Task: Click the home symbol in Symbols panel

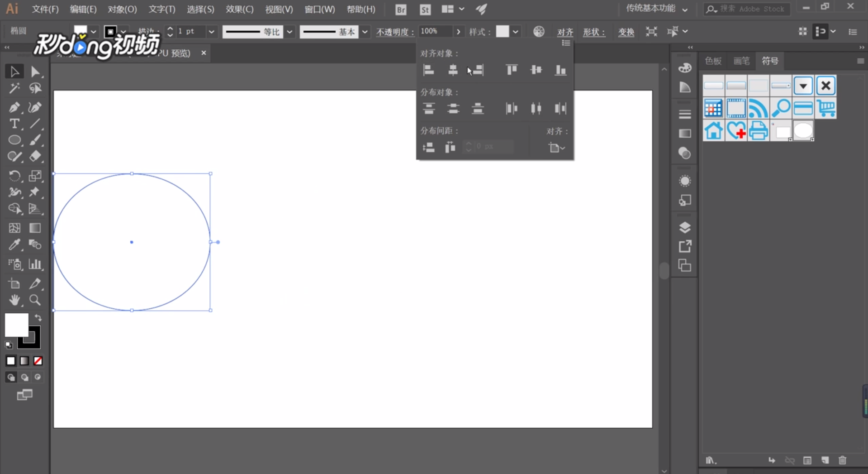Action: pyautogui.click(x=714, y=131)
